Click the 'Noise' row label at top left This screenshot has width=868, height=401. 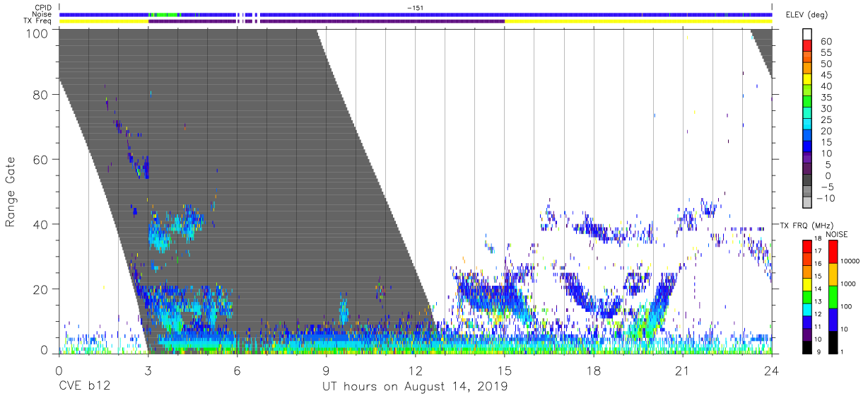pyautogui.click(x=43, y=14)
